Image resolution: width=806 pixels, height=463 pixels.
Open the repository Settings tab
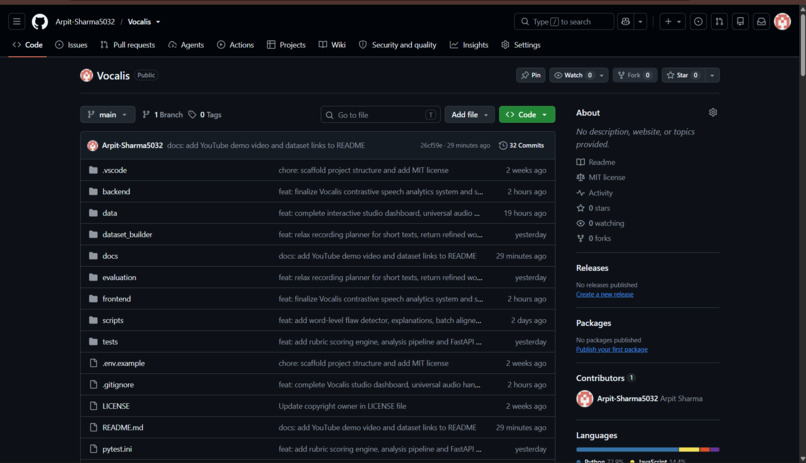tap(521, 45)
